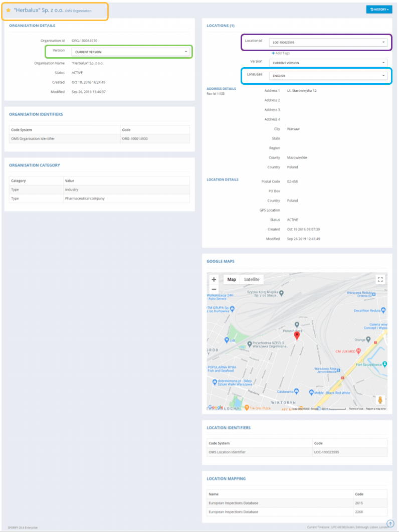
Task: Click the favourite star beside Herbalux title
Action: 8,10
